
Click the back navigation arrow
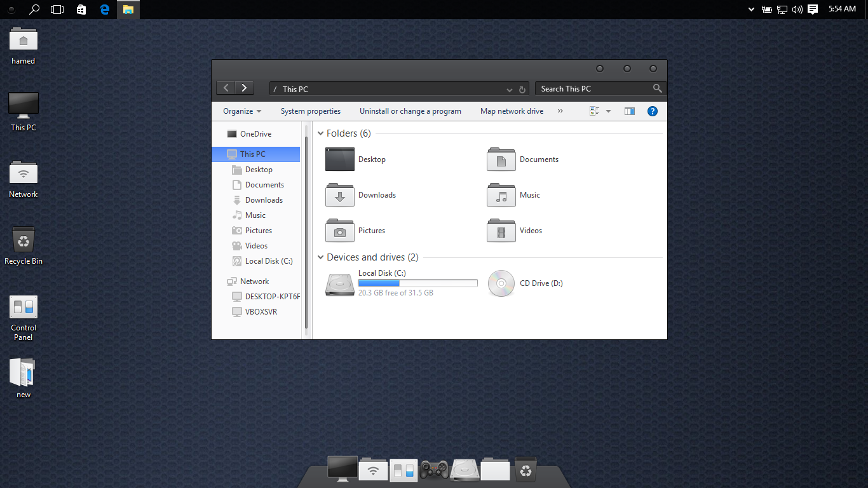click(226, 88)
